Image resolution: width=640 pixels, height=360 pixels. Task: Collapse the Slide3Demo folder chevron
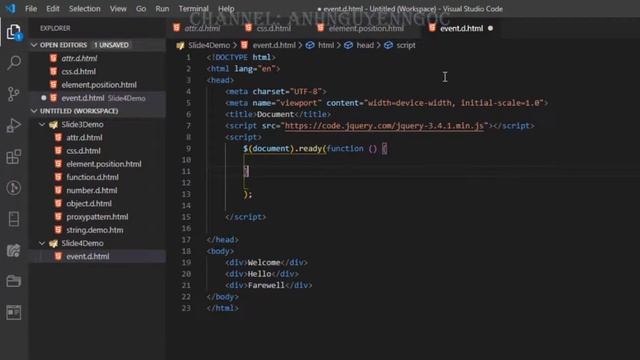(42, 124)
